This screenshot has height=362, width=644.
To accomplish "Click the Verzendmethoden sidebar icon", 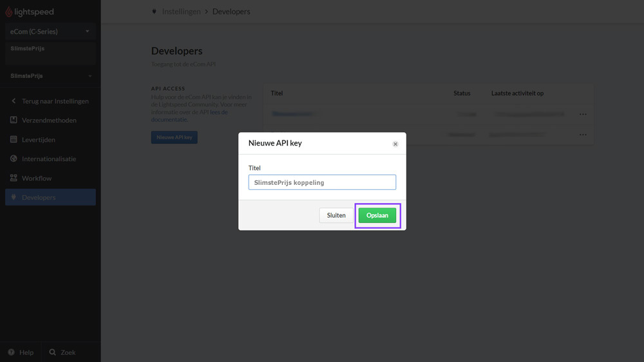I will (x=14, y=120).
